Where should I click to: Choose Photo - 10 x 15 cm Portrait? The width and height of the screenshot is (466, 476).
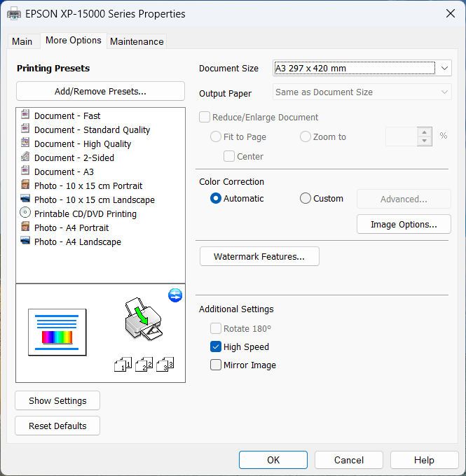[x=88, y=185]
